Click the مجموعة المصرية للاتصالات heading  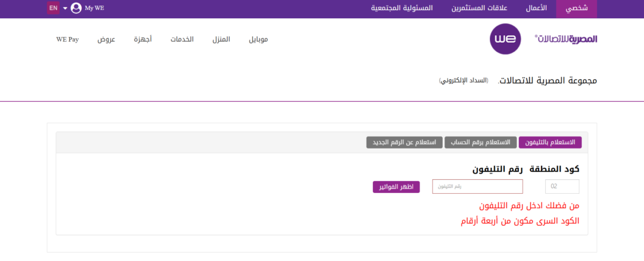[548, 81]
